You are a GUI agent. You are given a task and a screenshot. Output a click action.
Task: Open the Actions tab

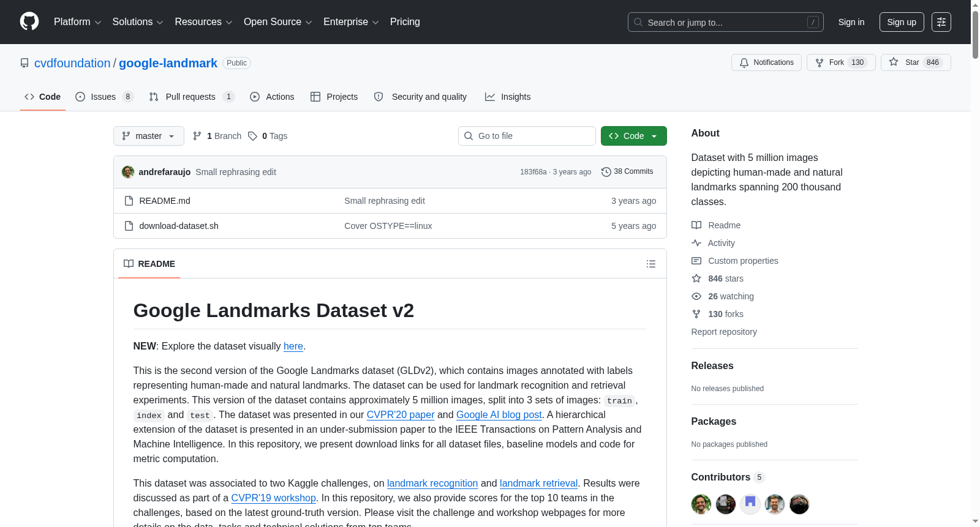[x=273, y=97]
